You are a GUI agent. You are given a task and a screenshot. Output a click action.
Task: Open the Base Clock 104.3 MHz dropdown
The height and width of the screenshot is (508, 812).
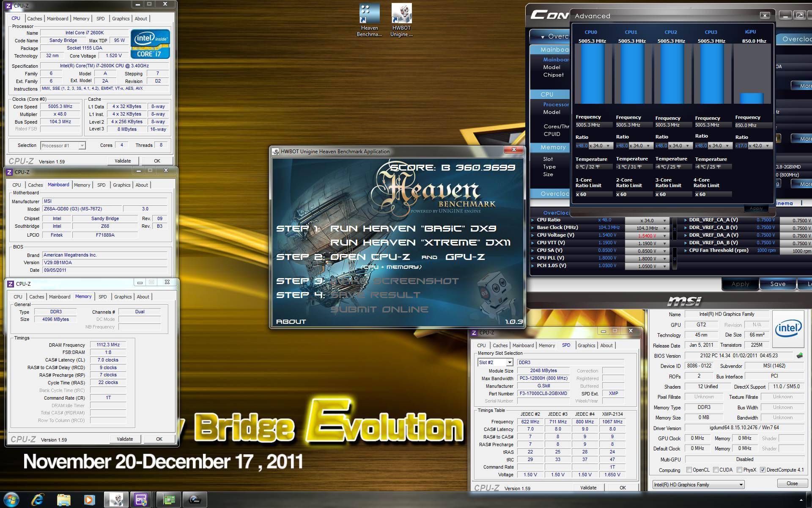tap(647, 228)
